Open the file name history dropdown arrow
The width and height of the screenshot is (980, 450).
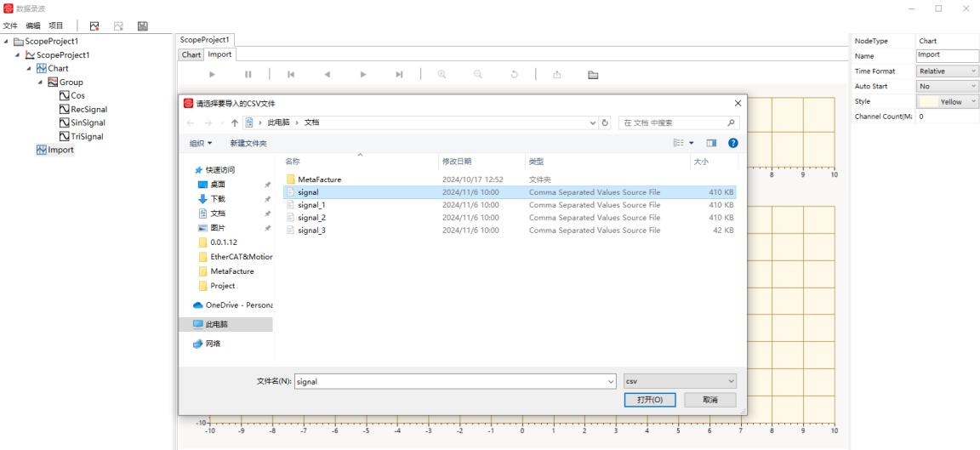(611, 381)
